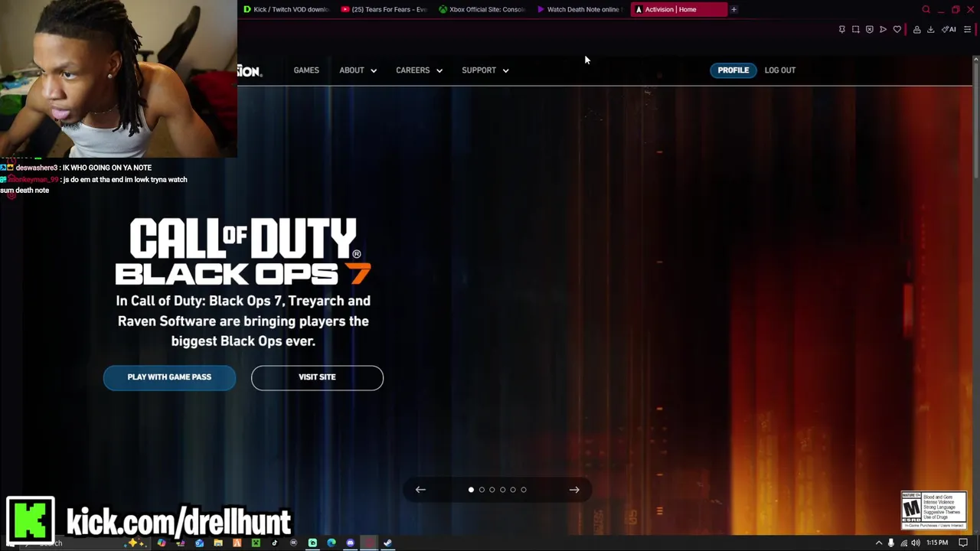Open the Windows notification center icon
Screen dimensions: 980x551
pos(964,543)
